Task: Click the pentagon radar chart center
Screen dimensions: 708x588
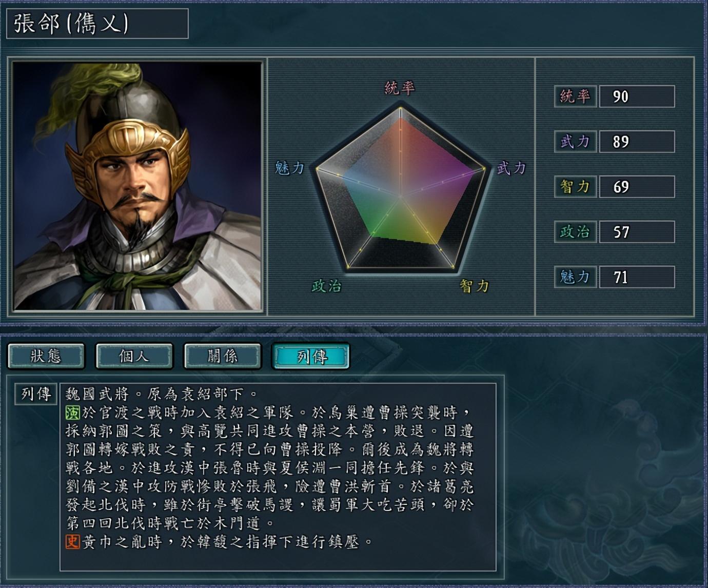Action: pos(400,196)
